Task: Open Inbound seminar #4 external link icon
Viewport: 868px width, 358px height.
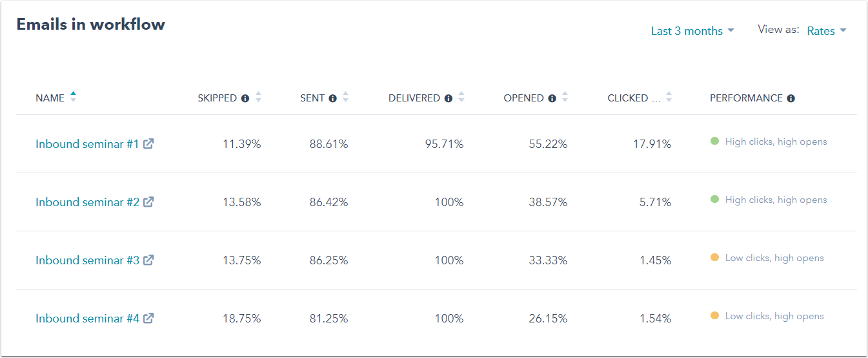Action: pyautogui.click(x=148, y=319)
